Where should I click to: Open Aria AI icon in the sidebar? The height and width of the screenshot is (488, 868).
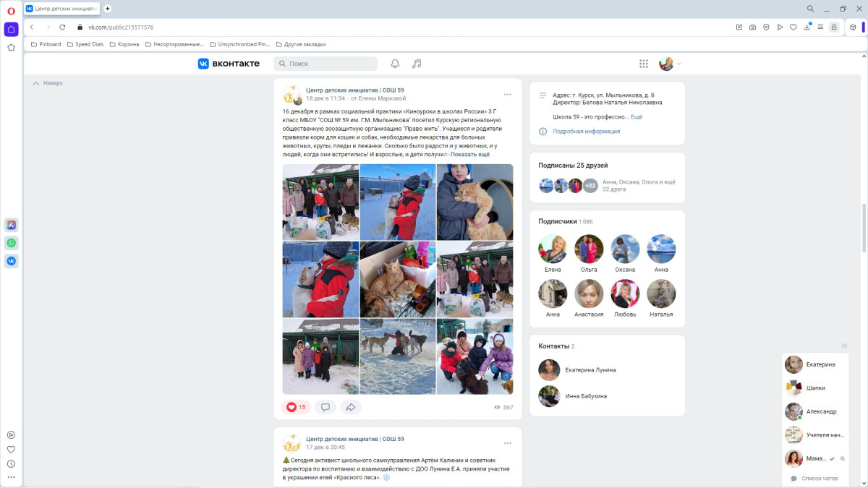[11, 225]
